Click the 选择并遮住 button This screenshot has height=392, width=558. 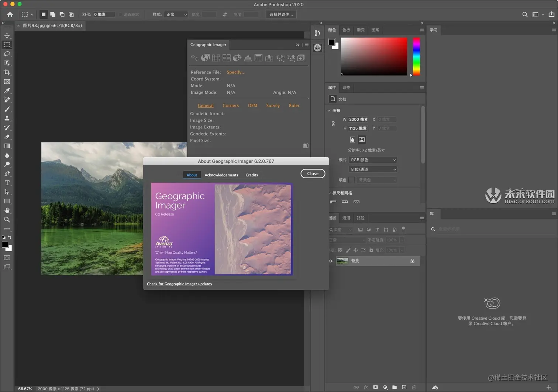(x=281, y=14)
